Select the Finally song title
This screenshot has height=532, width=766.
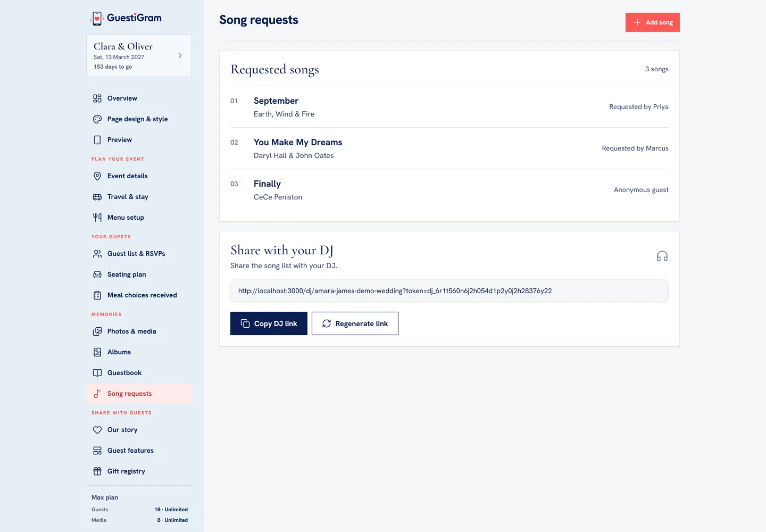click(x=267, y=184)
